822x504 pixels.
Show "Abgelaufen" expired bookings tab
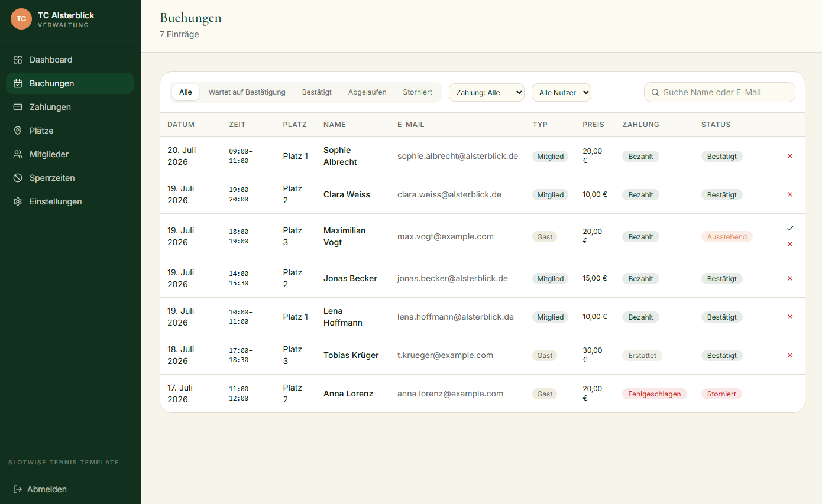[367, 92]
